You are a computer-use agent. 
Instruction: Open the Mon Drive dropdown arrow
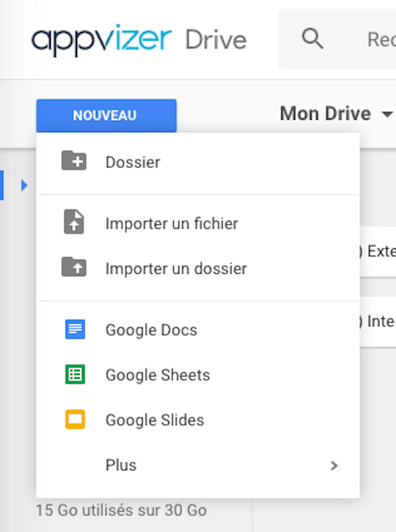(x=387, y=114)
